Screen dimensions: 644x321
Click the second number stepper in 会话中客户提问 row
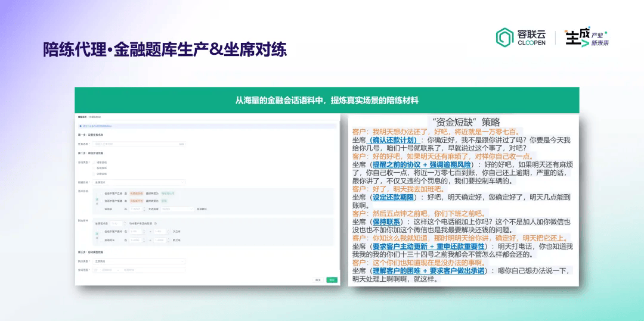click(162, 232)
